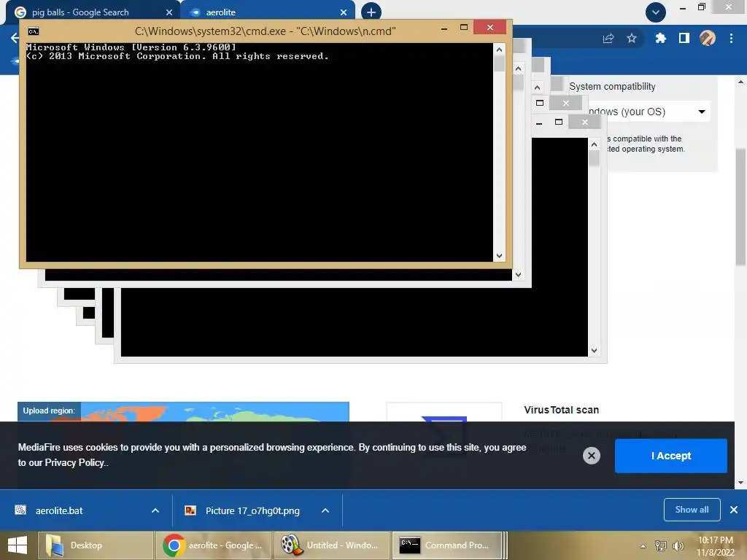Image resolution: width=747 pixels, height=560 pixels.
Task: Accept MediaFire cookies
Action: [671, 456]
